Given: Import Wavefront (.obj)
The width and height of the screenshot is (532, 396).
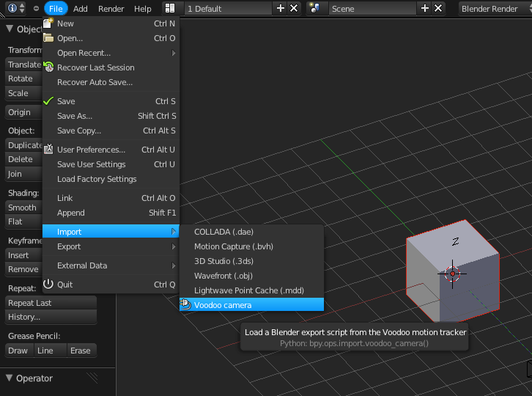Looking at the screenshot, I should [x=251, y=276].
